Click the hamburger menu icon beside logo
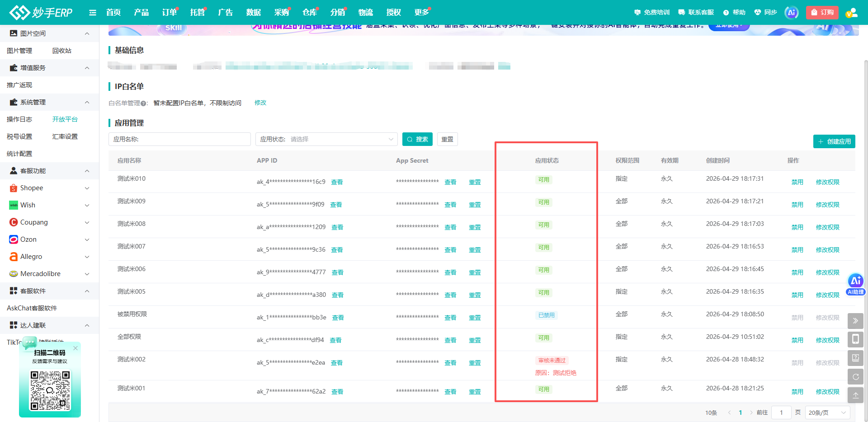Image resolution: width=868 pixels, height=422 pixels. point(93,13)
